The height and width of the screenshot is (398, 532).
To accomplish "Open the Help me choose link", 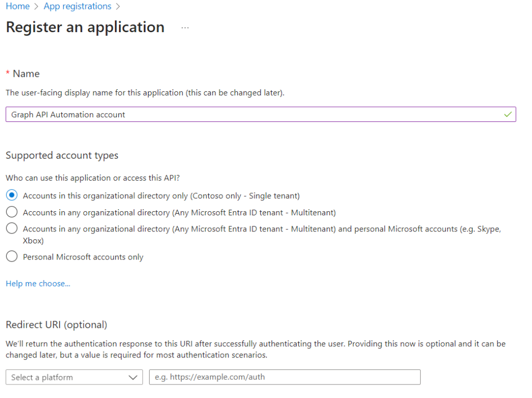I will pyautogui.click(x=38, y=283).
